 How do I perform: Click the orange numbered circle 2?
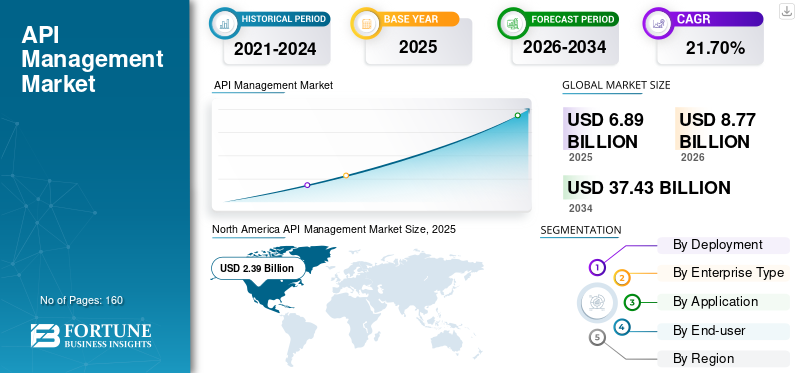point(622,278)
